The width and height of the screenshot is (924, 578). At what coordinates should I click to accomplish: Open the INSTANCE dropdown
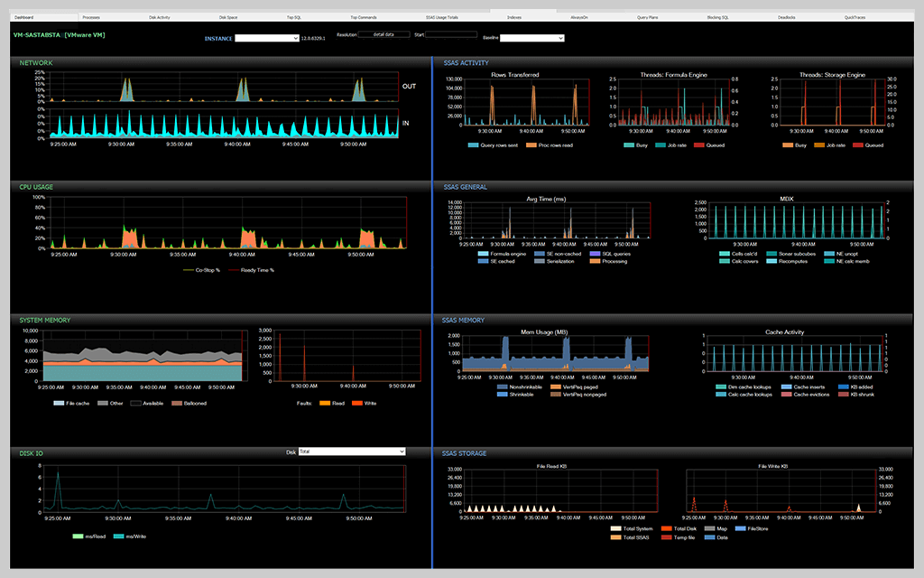(267, 38)
